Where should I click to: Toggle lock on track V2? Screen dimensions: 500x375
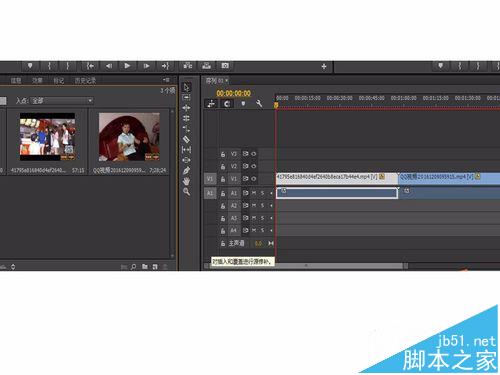point(223,166)
